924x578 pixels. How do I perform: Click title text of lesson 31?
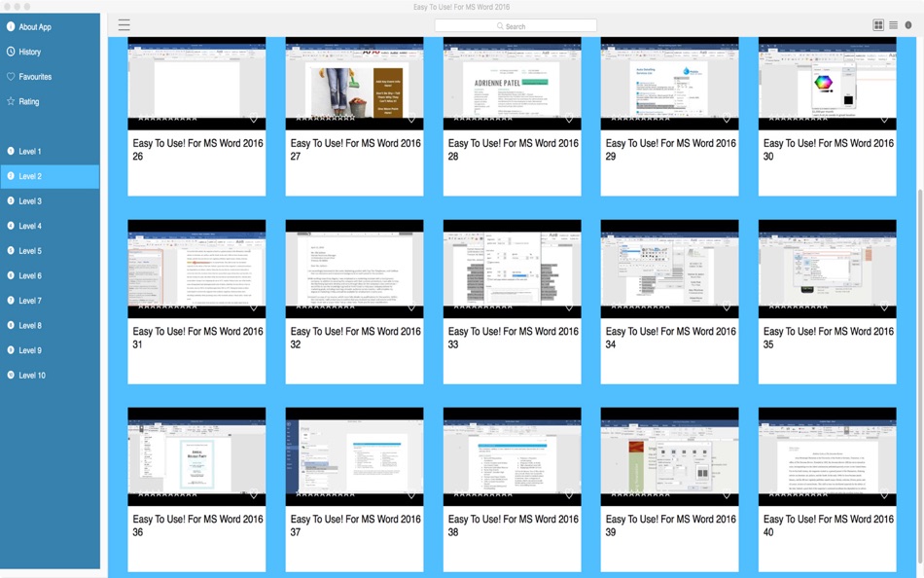coord(197,338)
